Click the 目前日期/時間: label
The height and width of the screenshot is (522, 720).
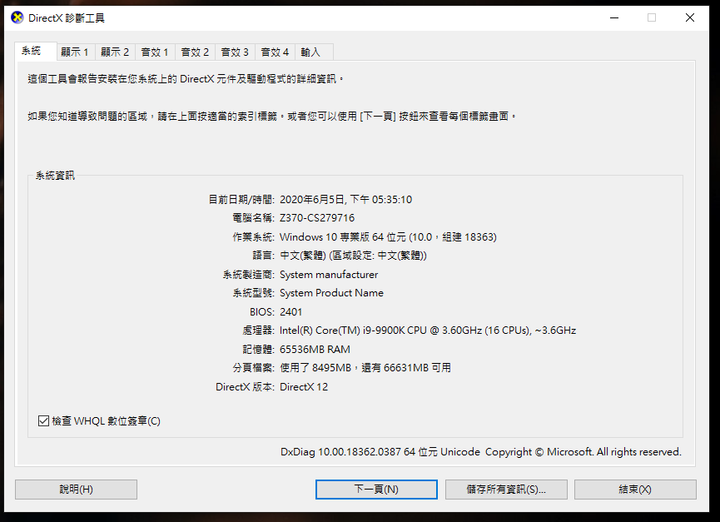[242, 199]
